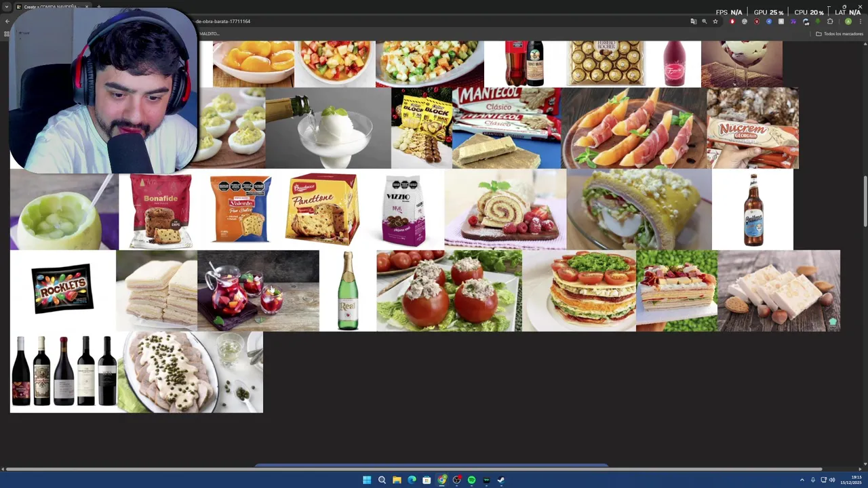Expand the system tray hidden icons
This screenshot has width=868, height=488.
pyautogui.click(x=802, y=480)
